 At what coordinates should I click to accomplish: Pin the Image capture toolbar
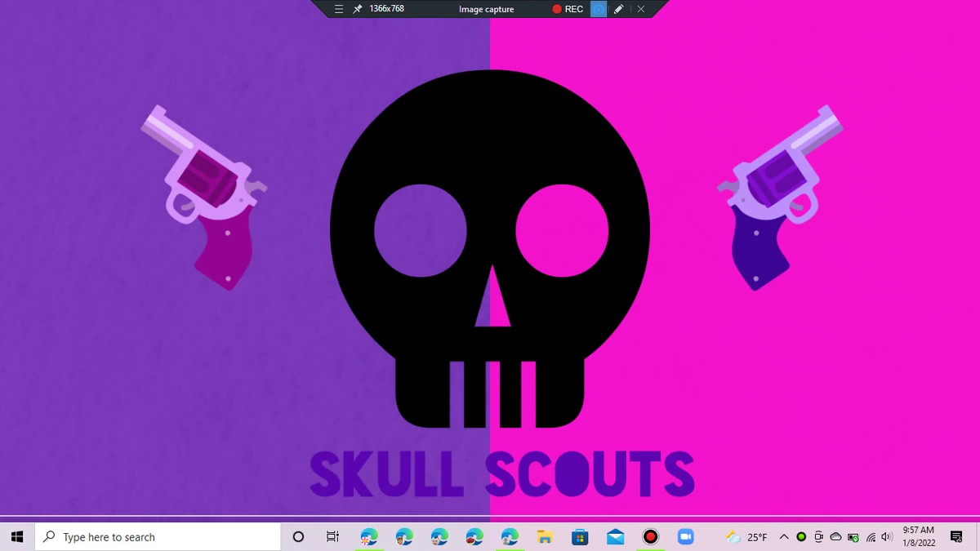(357, 9)
